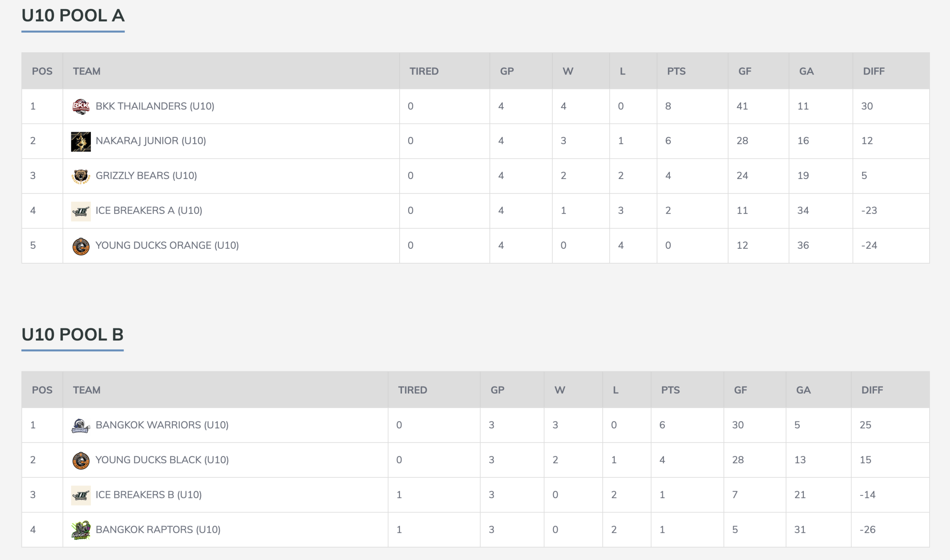Open YOUNG DUCKS BLACK (U10) team page
The width and height of the screenshot is (950, 560).
[x=162, y=459]
